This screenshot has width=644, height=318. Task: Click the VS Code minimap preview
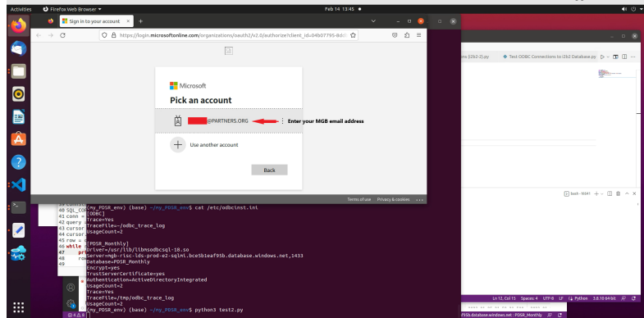(618, 74)
